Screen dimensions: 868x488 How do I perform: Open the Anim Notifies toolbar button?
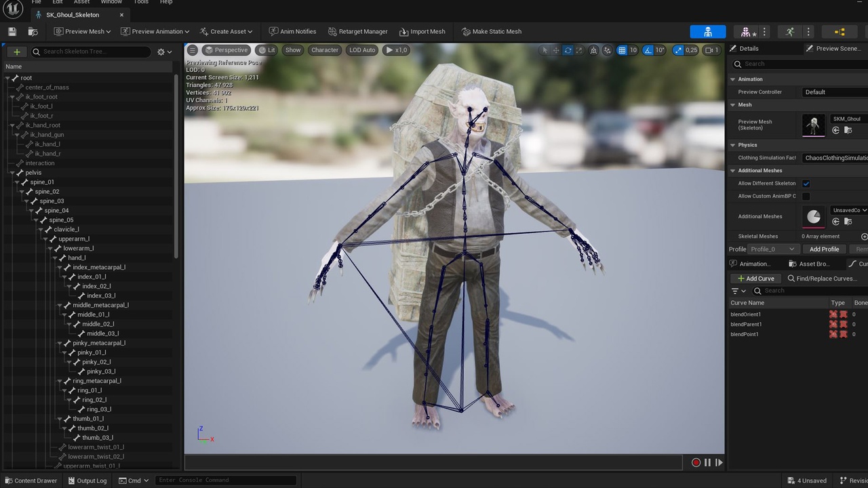tap(292, 31)
